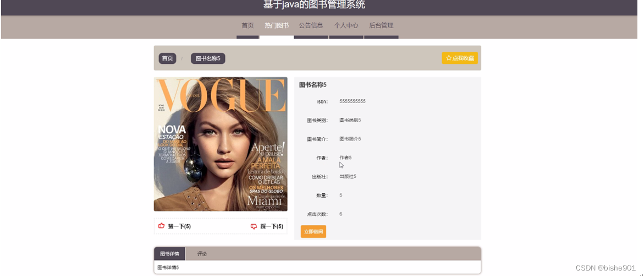The height and width of the screenshot is (276, 644).
Task: Click the 点击次数 label
Action: tap(317, 214)
